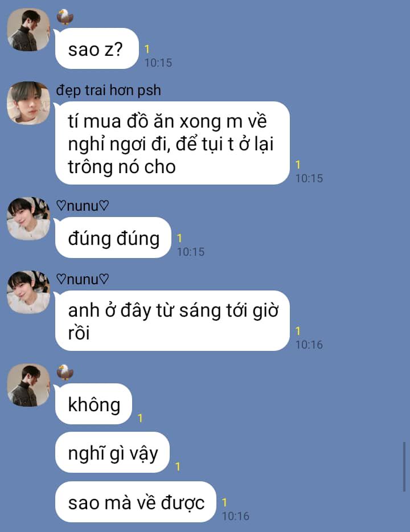Tap the 10:16 timestamp beside "sao mà về được"

pos(235,516)
